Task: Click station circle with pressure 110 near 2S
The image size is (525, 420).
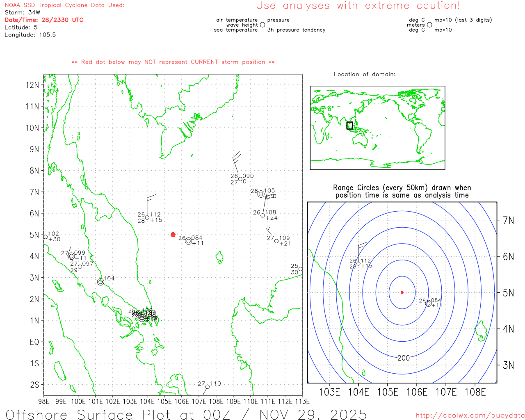Action: pyautogui.click(x=208, y=387)
